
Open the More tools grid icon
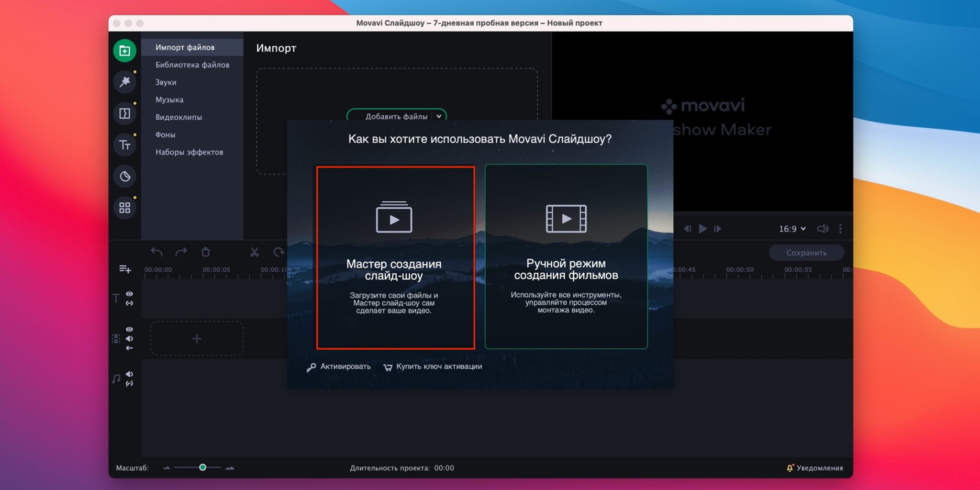(124, 208)
